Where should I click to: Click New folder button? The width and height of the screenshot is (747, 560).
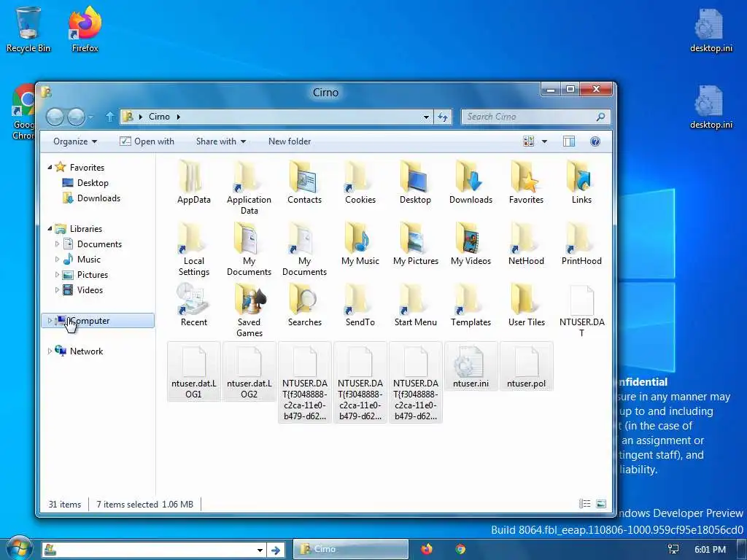pyautogui.click(x=289, y=141)
